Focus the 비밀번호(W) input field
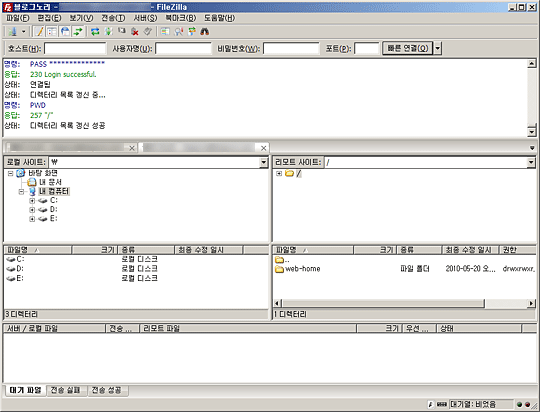The height and width of the screenshot is (412, 540). click(291, 49)
